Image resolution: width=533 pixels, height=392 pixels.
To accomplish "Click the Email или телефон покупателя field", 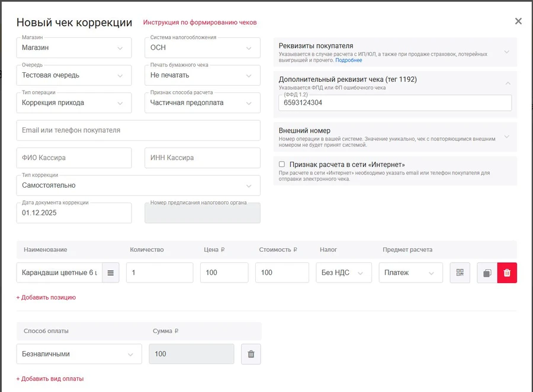I will 138,130.
